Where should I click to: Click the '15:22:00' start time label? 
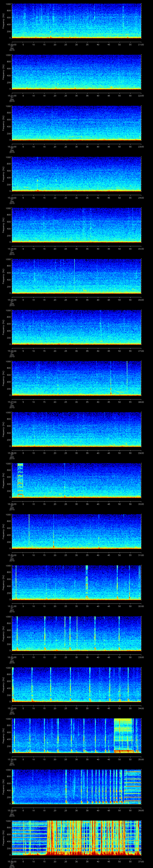pos(12,146)
